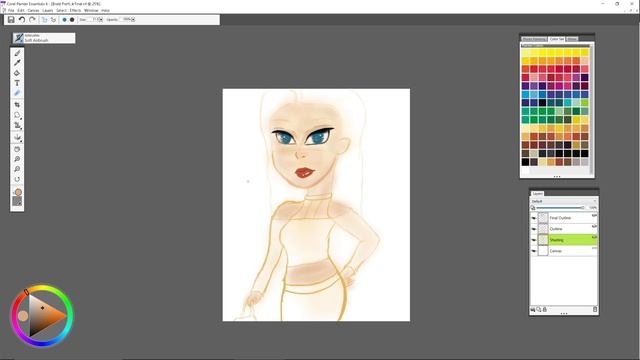Click the paper selector below color swatch
Viewport: 640px width, 360px height.
pos(17,202)
